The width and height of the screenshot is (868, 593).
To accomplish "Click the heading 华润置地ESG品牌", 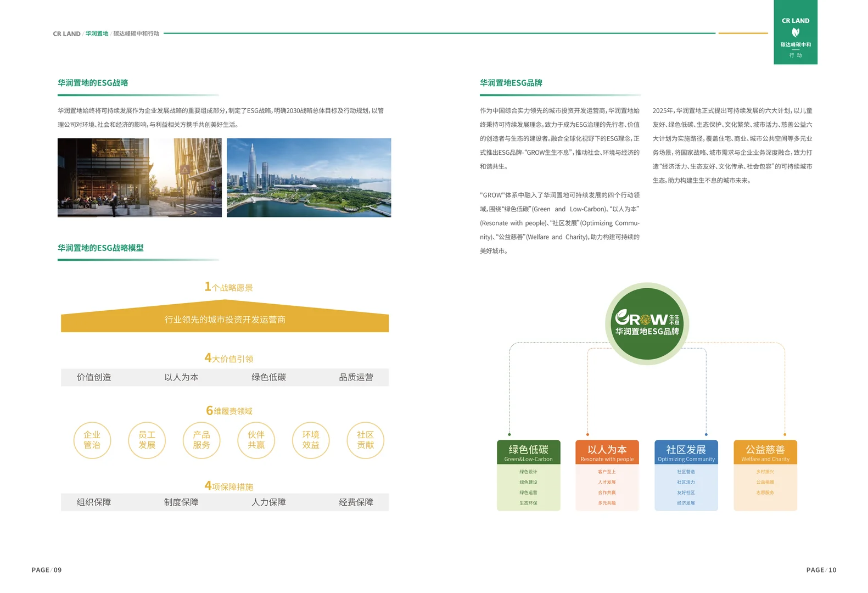I will (x=511, y=83).
